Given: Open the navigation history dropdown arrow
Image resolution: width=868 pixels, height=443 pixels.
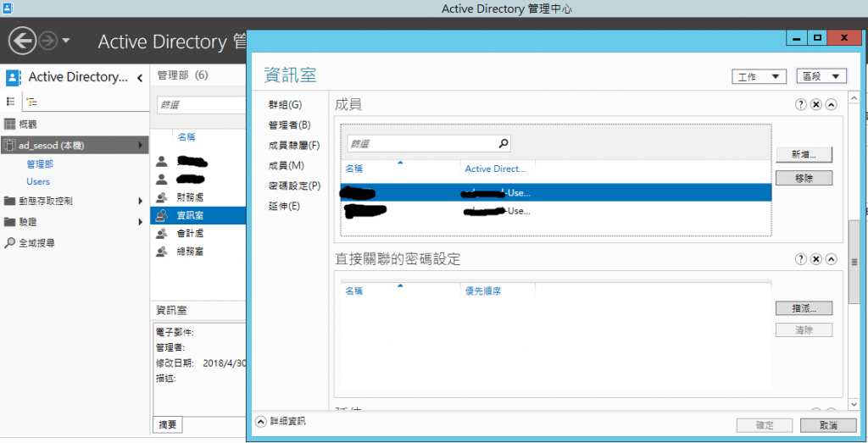Looking at the screenshot, I should [66, 41].
